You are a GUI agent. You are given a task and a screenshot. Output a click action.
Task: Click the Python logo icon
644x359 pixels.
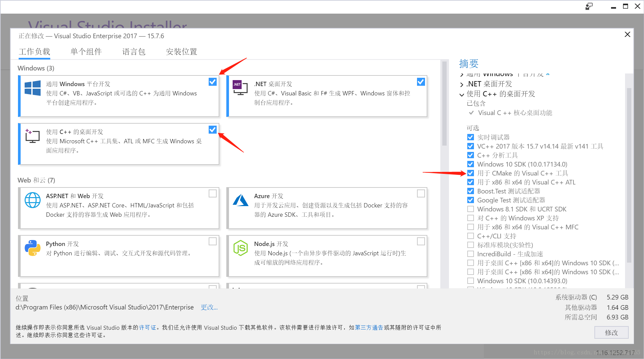coord(32,247)
